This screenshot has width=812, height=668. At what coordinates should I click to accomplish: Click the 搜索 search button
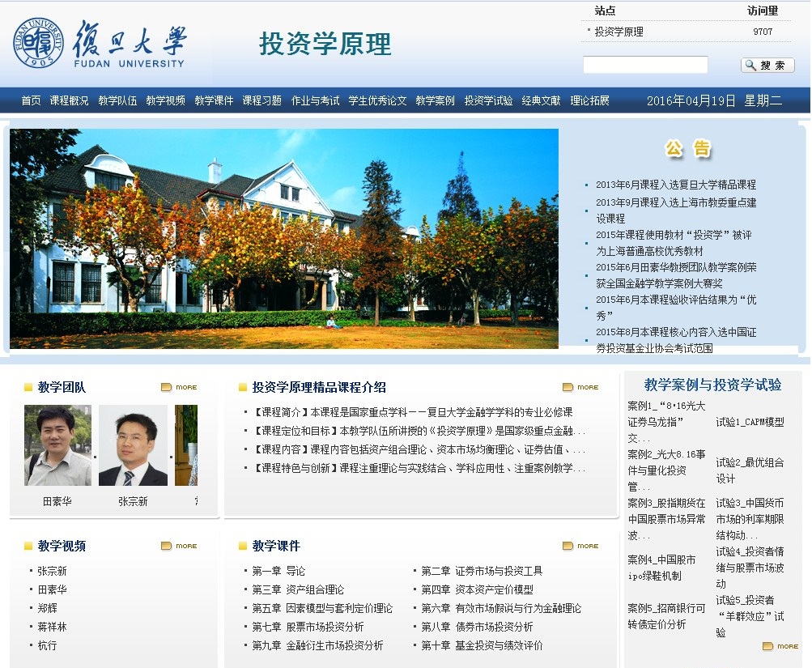pos(767,66)
